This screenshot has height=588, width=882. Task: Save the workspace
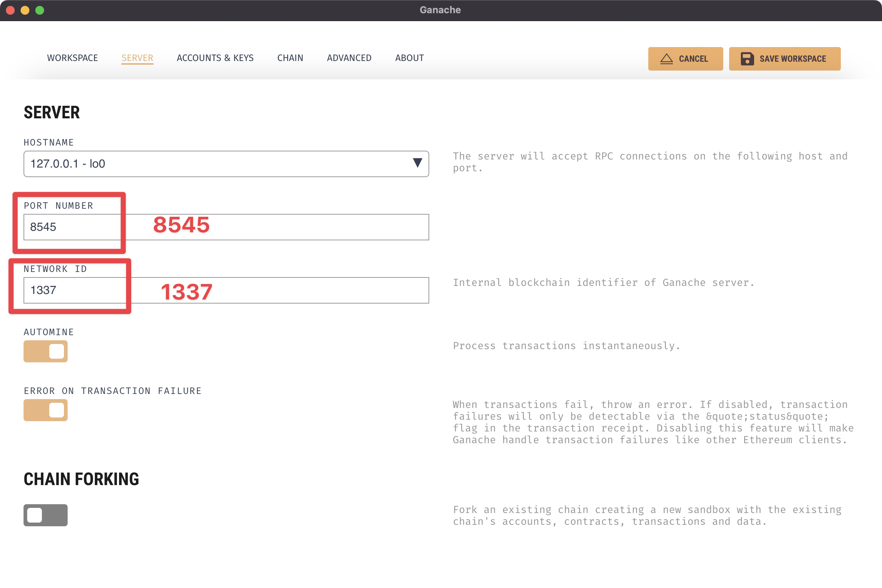click(785, 59)
